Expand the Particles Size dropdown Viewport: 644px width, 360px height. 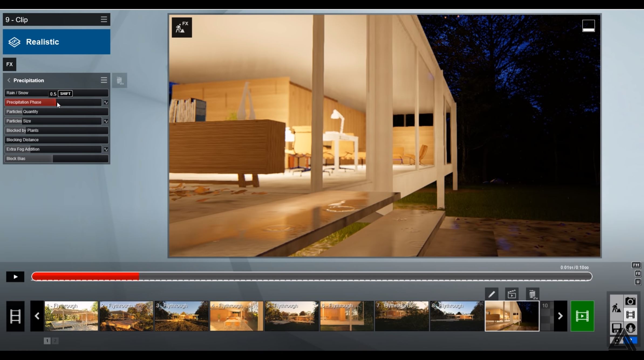[106, 121]
